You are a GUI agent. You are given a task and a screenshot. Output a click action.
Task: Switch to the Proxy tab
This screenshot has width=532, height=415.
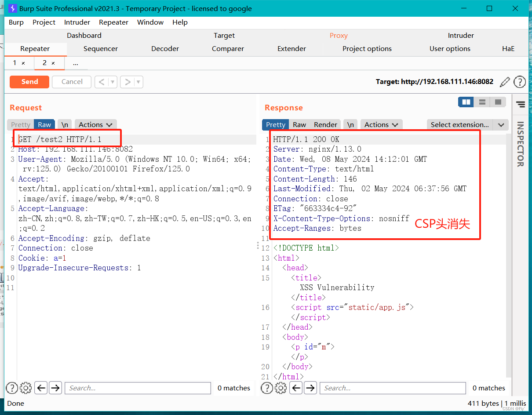[x=339, y=36]
